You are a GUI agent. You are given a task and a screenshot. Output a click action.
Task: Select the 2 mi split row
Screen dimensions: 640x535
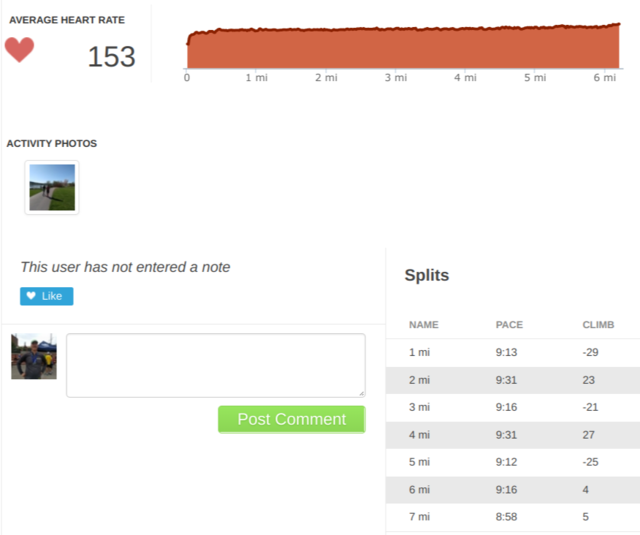point(512,380)
